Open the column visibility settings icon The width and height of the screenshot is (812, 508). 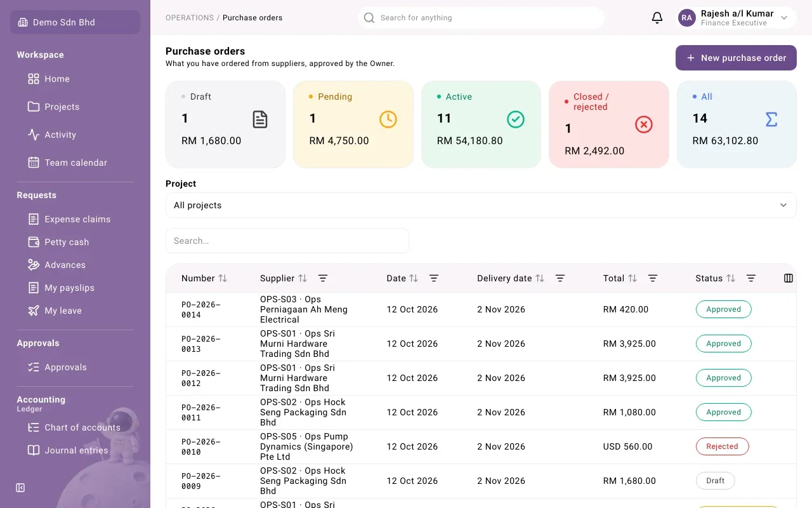(x=789, y=278)
